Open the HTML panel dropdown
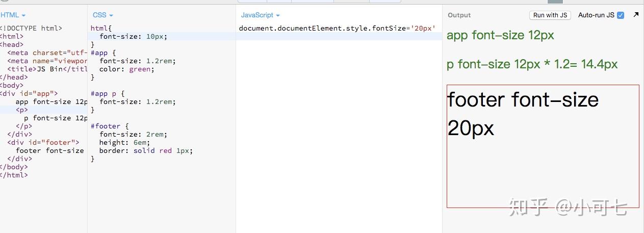The width and height of the screenshot is (644, 233). (13, 15)
